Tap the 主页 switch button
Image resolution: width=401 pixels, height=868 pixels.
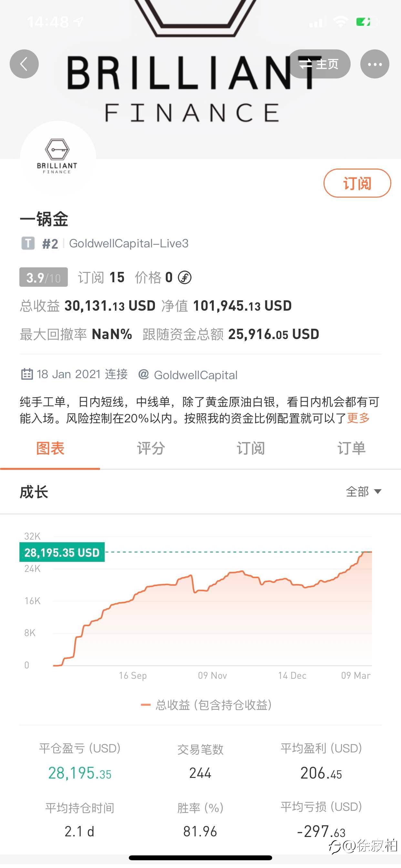click(319, 64)
